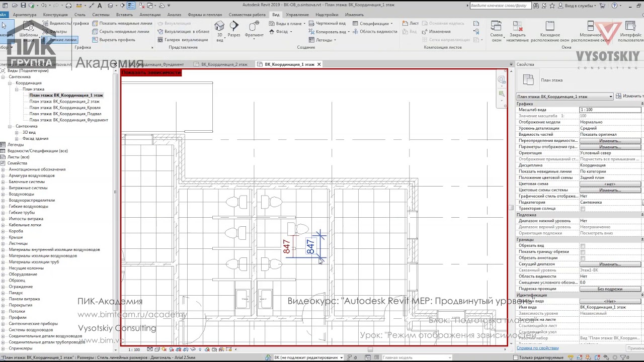Switch to the Аннотации ribbon tab
This screenshot has width=644, height=362.
[x=150, y=15]
